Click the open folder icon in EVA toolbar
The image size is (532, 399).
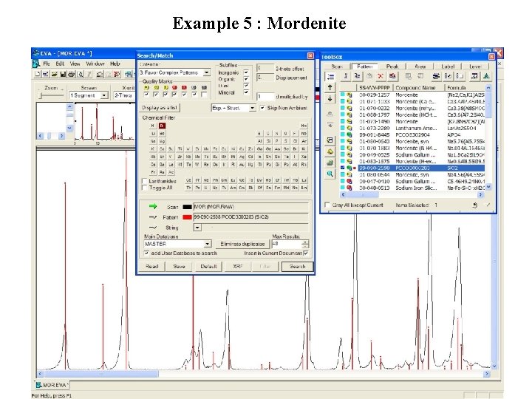click(54, 74)
